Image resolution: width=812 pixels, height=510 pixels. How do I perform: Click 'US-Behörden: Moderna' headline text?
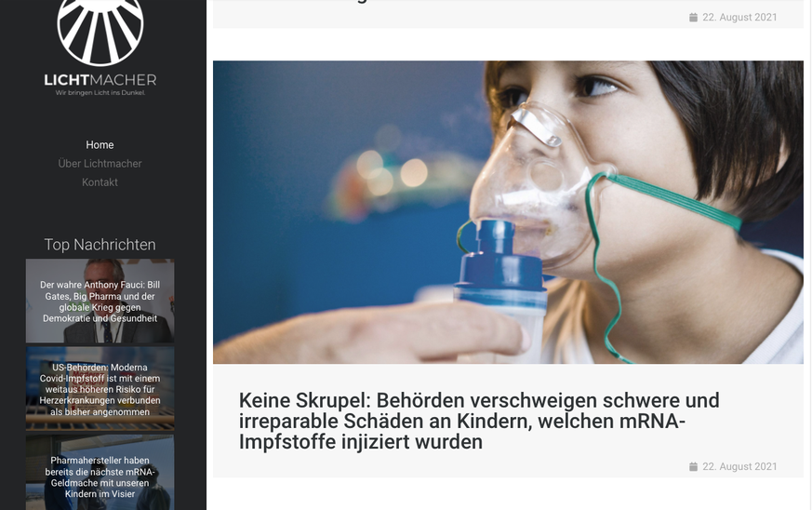tap(100, 390)
